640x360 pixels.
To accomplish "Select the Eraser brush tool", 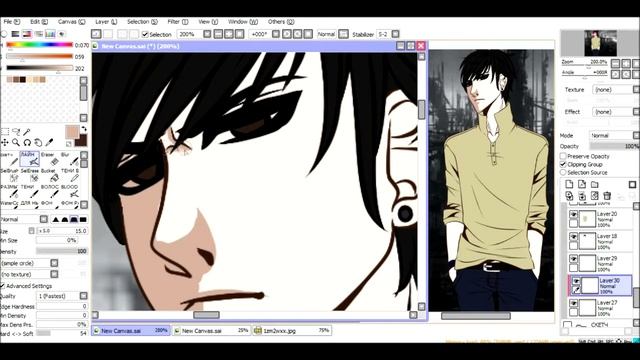I will pos(49,159).
